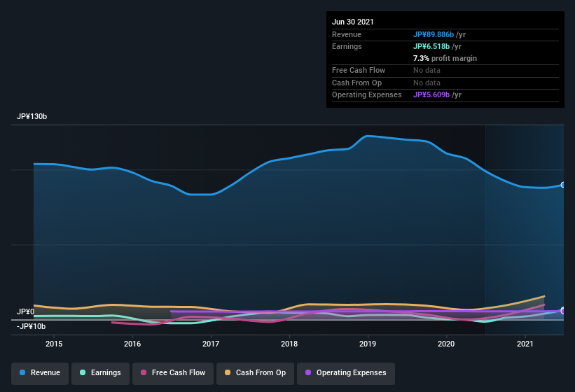Screen dimensions: 575x392
Task: Click the JP¥6.518b earnings value
Action: 431,46
